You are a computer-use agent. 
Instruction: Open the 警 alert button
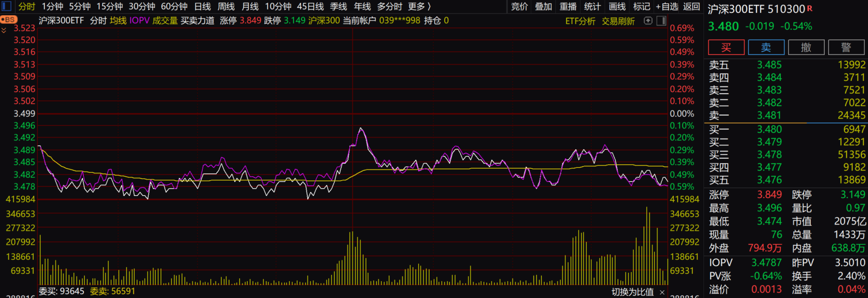[x=846, y=47]
